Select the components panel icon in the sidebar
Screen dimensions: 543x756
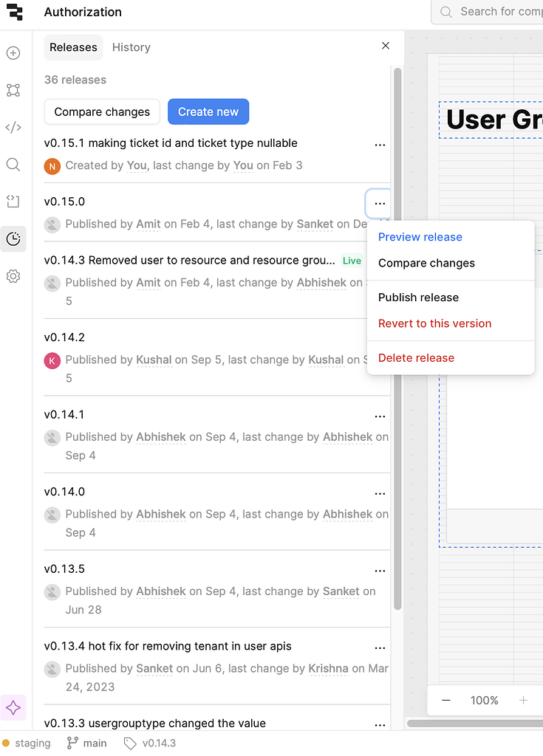tap(13, 90)
